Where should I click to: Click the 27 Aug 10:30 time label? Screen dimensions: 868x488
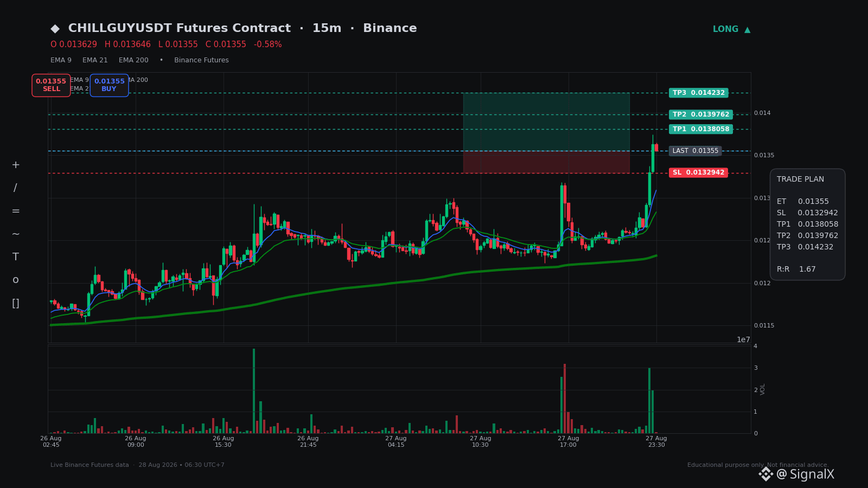point(481,442)
